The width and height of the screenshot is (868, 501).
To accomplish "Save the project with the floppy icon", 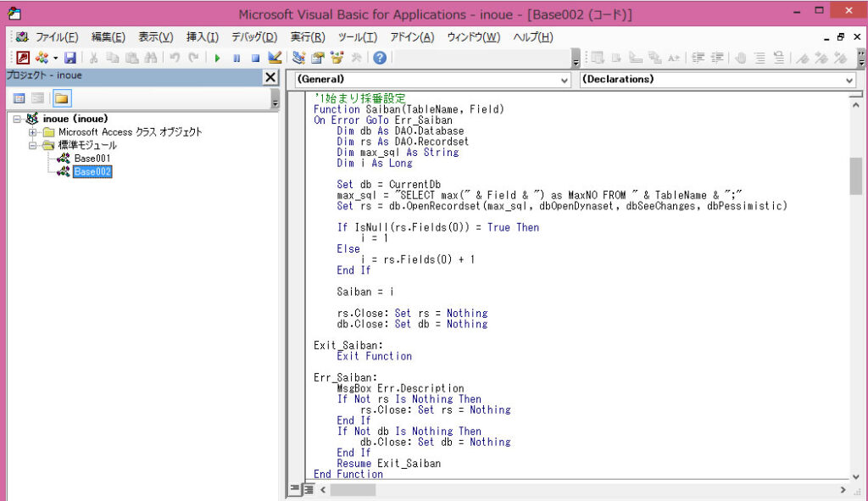I will [x=70, y=58].
